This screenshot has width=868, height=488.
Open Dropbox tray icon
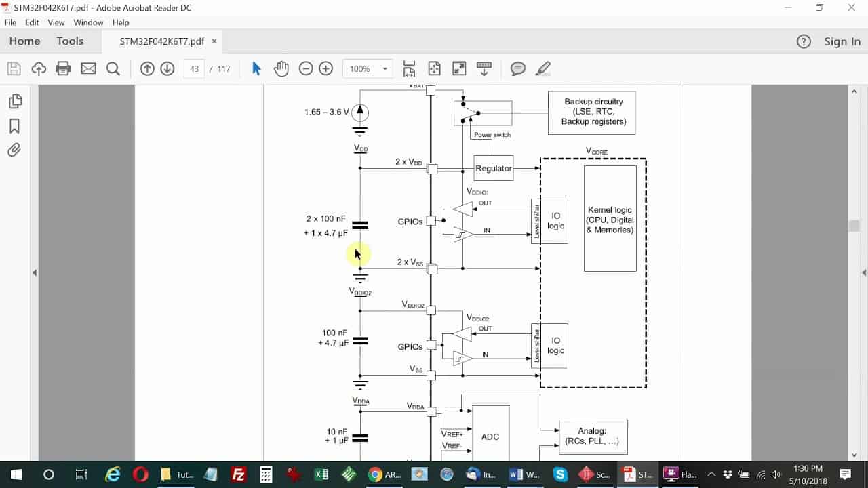pos(728,474)
